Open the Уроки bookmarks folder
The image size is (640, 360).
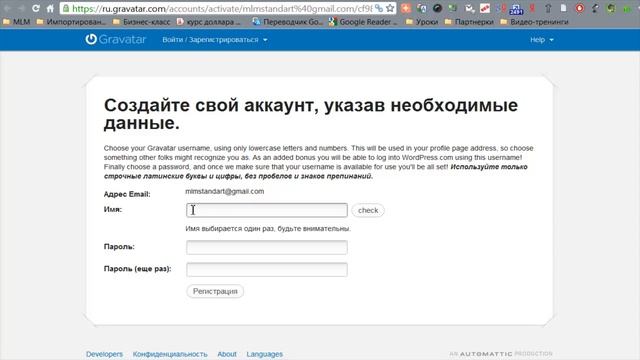[422, 22]
